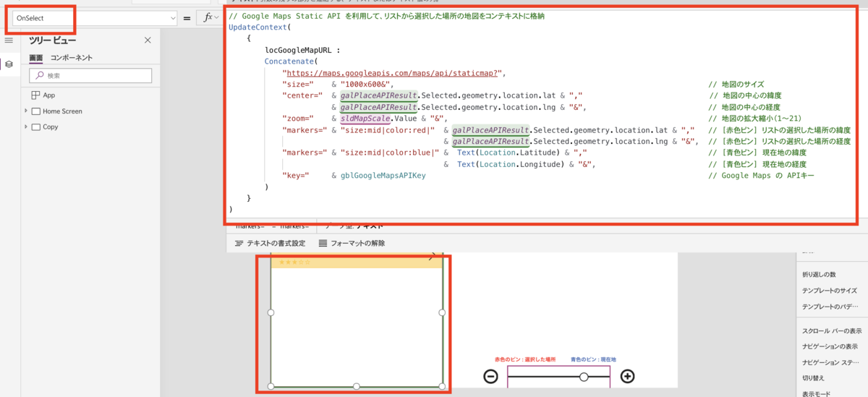Click the gallery item's right chevron arrow

click(x=432, y=257)
